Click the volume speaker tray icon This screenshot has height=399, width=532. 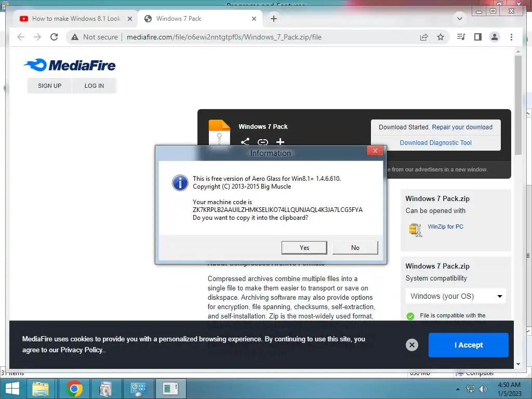pos(483,389)
